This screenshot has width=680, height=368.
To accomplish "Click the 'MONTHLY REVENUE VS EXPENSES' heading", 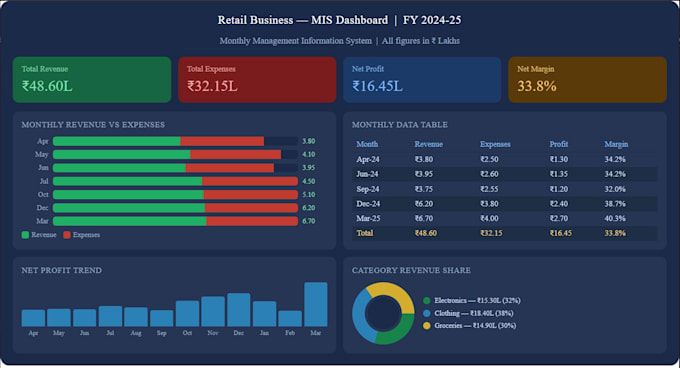I will pos(93,125).
